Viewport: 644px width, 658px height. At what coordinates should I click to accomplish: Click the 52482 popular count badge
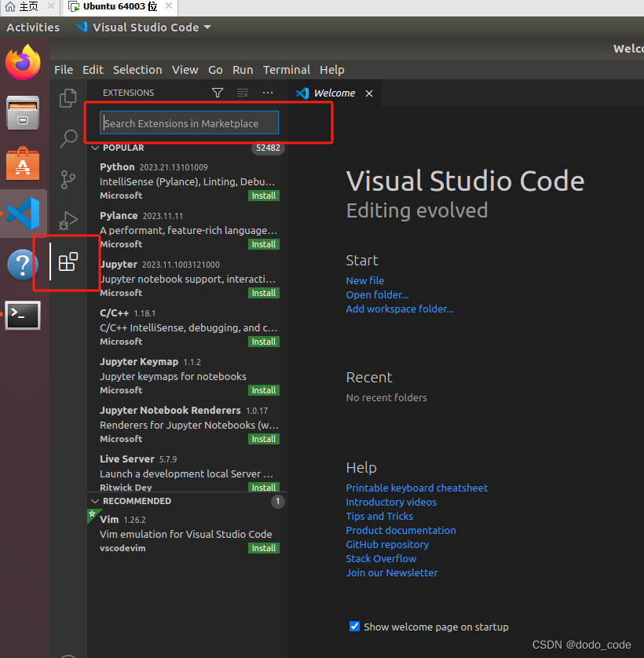268,148
